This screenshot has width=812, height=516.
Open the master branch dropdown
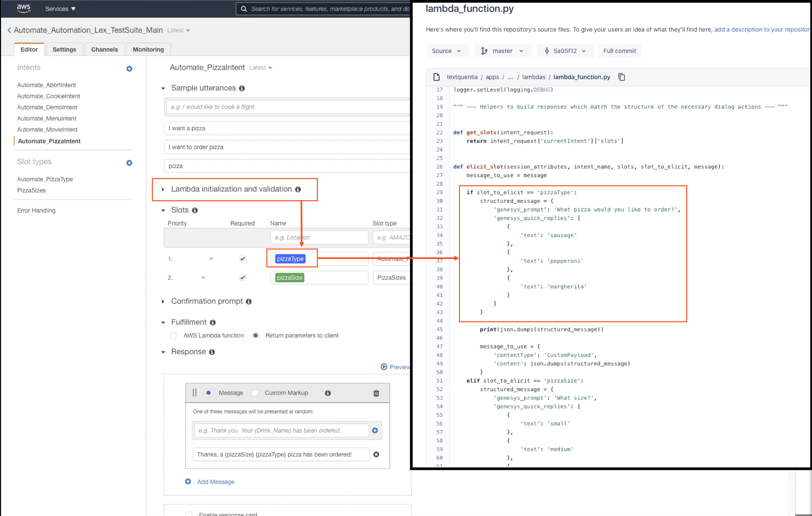pos(502,51)
